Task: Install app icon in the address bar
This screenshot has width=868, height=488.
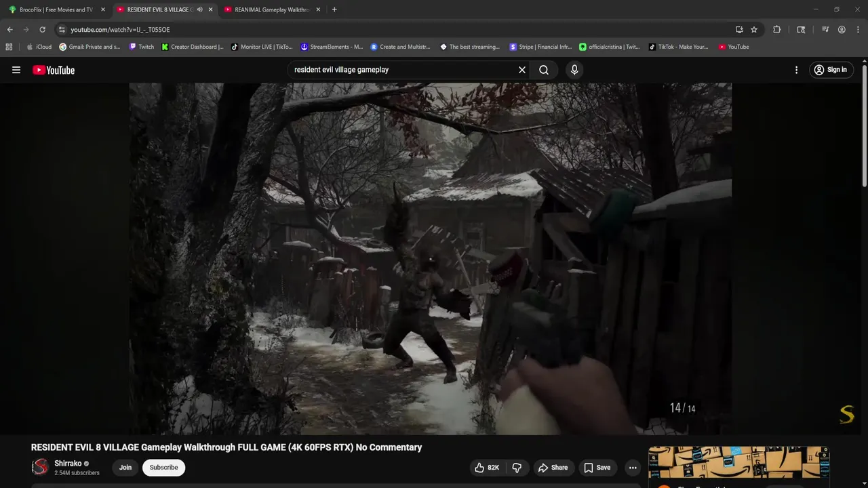Action: pos(739,30)
